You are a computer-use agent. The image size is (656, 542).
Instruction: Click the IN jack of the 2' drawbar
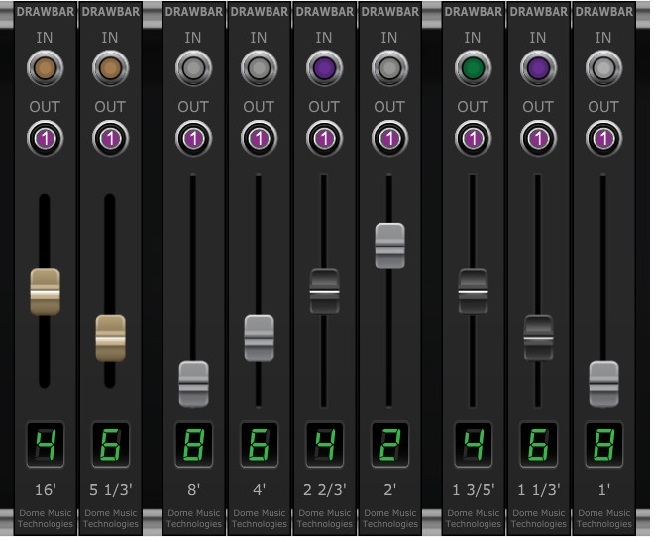[390, 68]
